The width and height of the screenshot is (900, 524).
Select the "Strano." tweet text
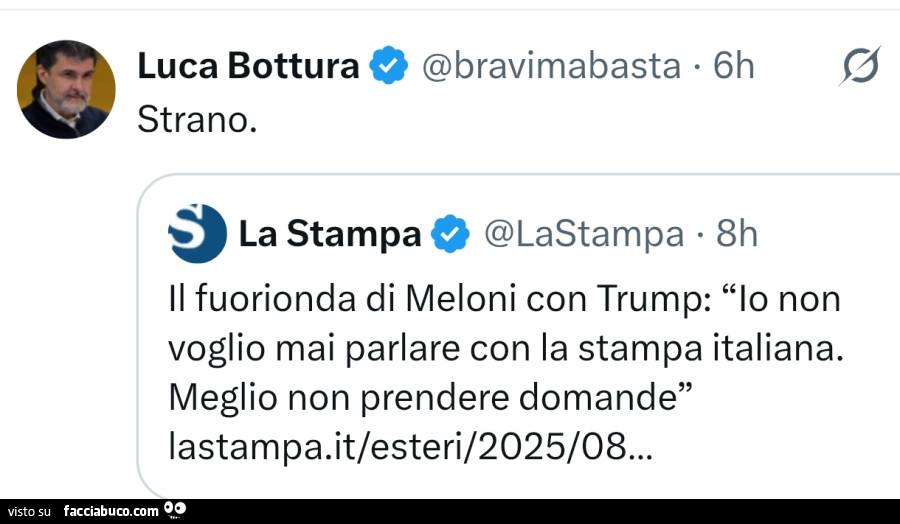[197, 120]
